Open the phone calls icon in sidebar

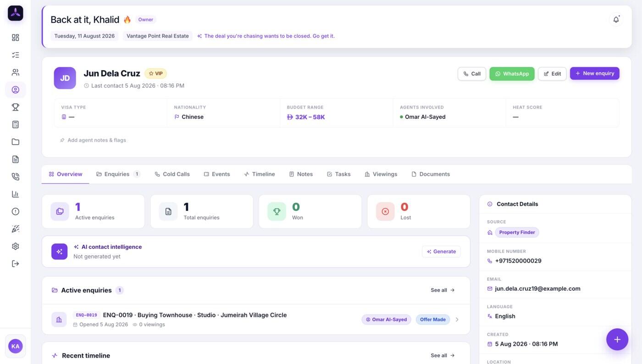click(16, 177)
